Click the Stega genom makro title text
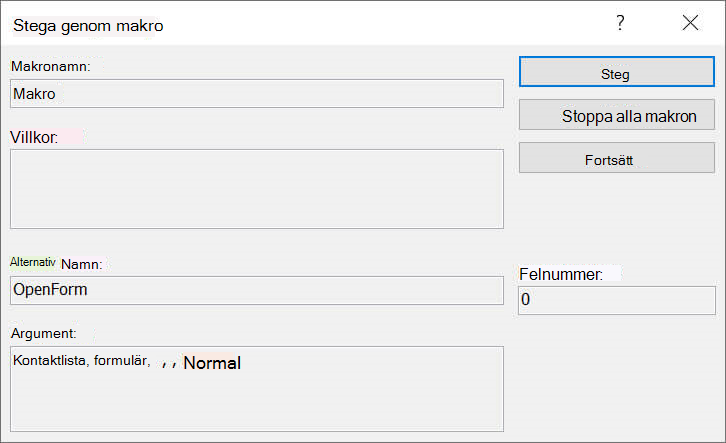726x443 pixels. point(88,26)
